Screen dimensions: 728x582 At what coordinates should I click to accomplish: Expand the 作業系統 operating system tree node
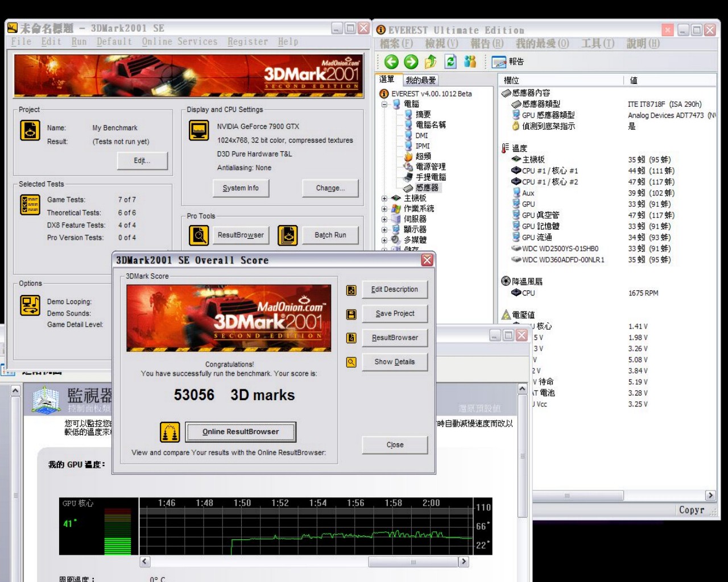pyautogui.click(x=384, y=209)
